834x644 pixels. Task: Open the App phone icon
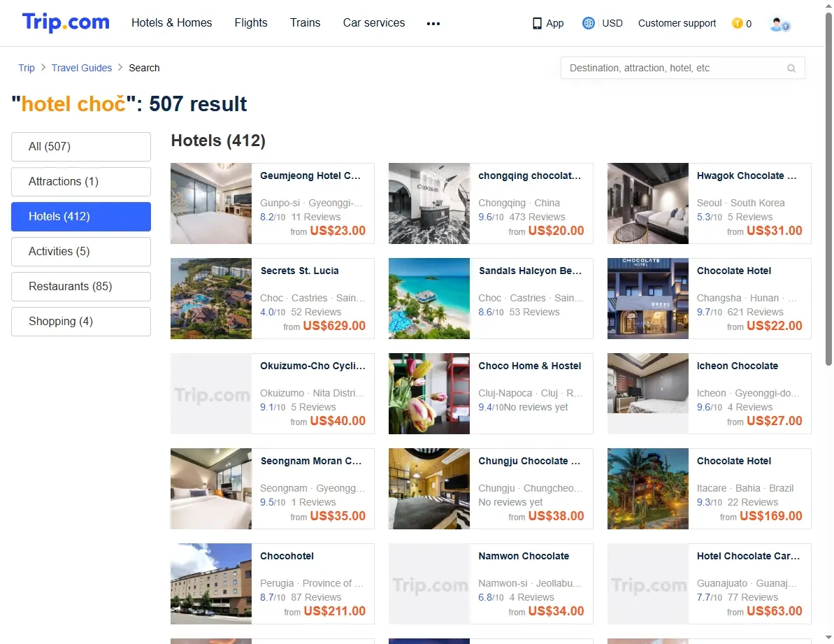click(x=537, y=23)
